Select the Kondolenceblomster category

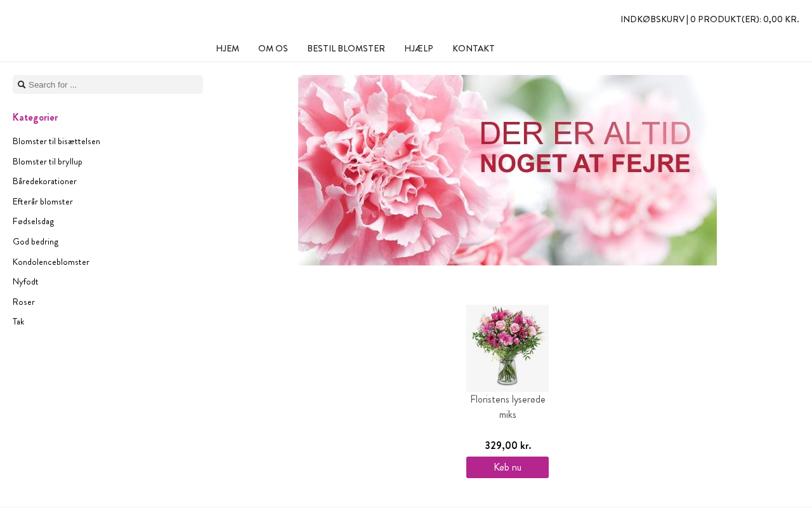51,262
